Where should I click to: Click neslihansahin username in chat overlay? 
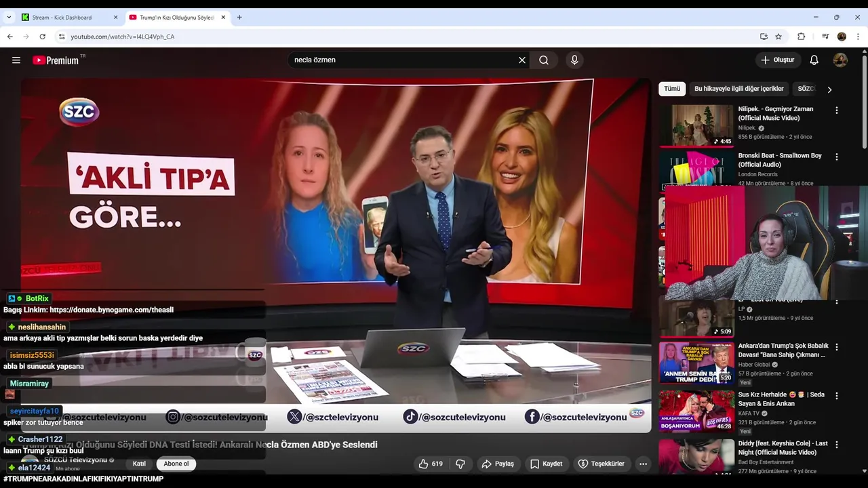[x=42, y=327]
